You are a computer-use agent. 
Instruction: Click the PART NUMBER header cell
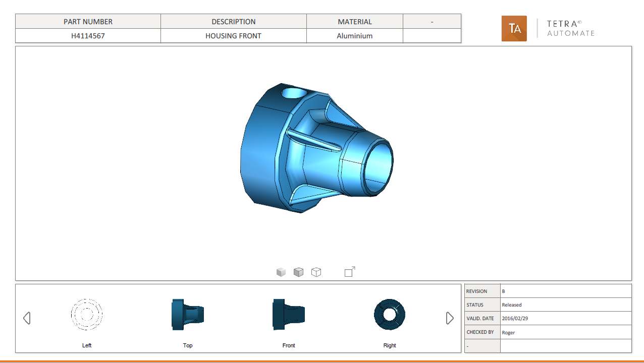(88, 22)
